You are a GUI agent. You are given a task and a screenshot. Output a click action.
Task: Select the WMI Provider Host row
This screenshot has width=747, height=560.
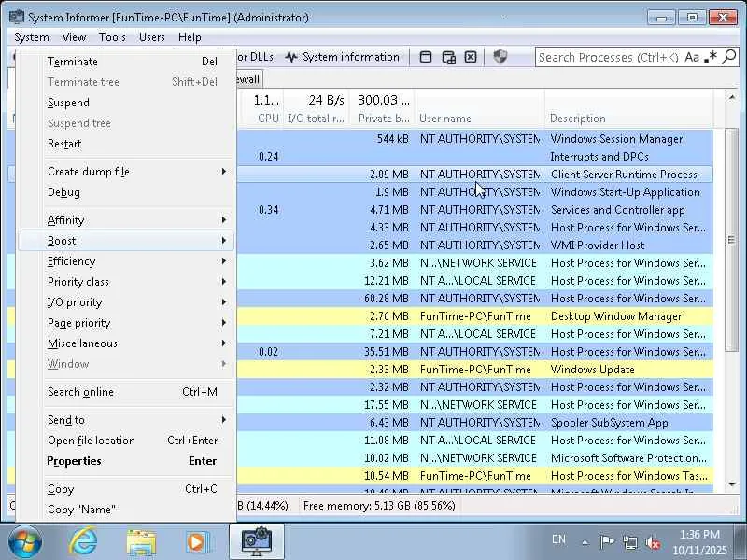475,245
